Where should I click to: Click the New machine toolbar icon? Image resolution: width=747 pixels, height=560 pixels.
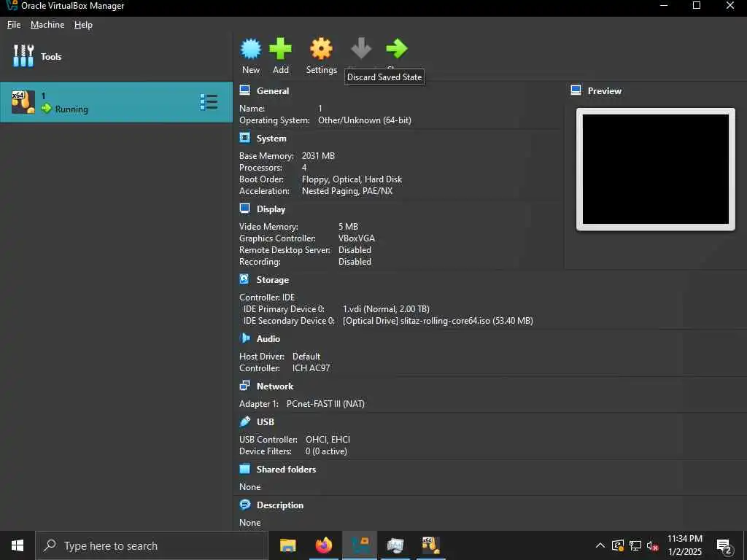pos(251,49)
